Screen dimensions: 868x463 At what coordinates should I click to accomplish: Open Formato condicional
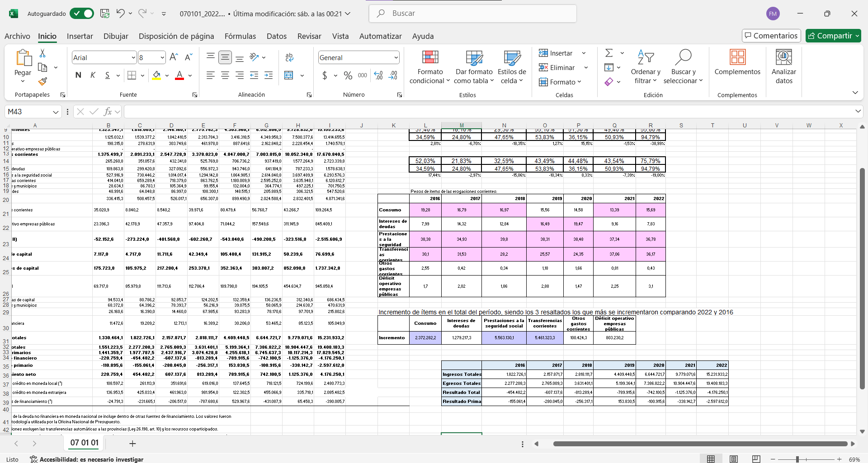click(x=430, y=67)
